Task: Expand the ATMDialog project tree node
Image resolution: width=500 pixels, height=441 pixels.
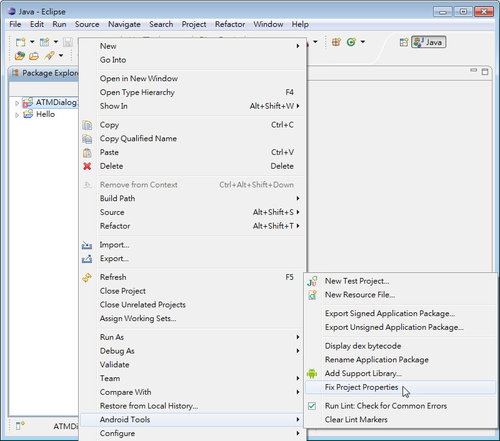Action: point(16,103)
